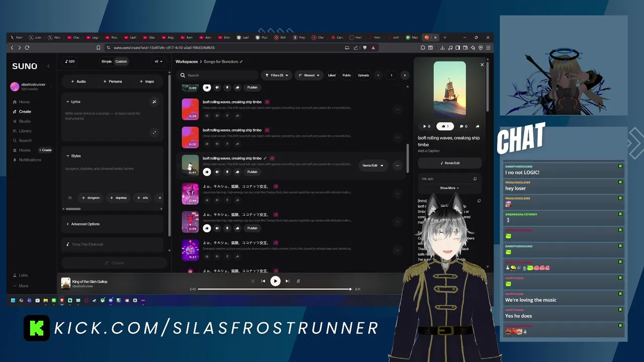Open the silasfrostrunner account menu
The width and height of the screenshot is (644, 362).
click(30, 86)
